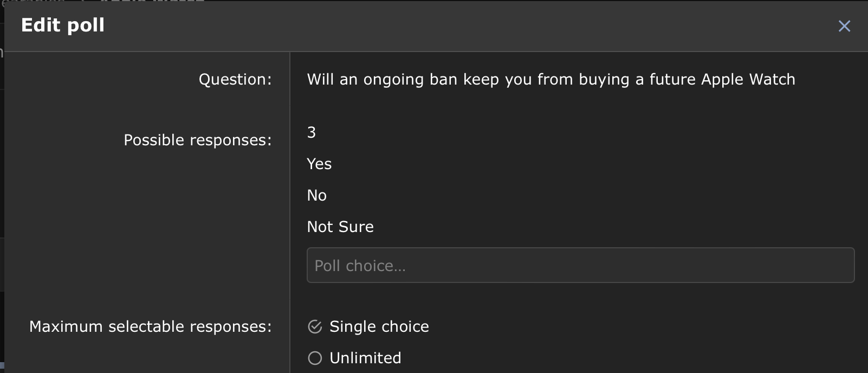
Task: Click the poll question text about Apple Watch
Action: click(x=550, y=79)
